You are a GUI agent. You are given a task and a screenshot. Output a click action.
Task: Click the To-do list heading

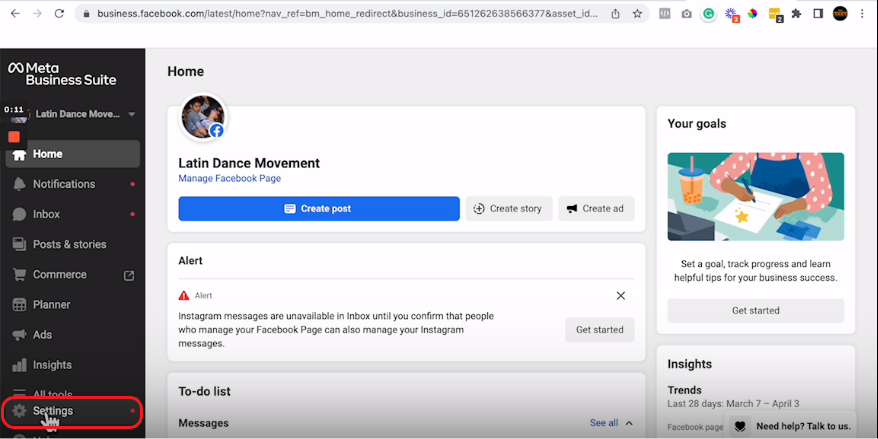click(x=204, y=391)
